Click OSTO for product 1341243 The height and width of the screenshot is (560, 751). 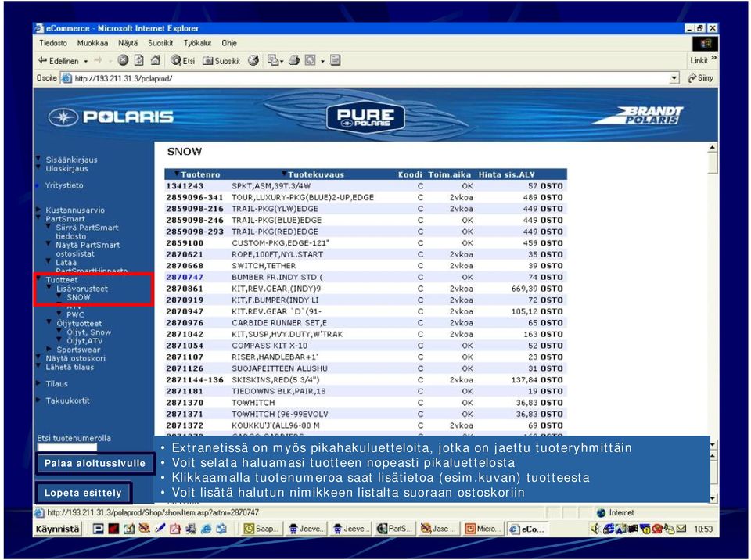pyautogui.click(x=552, y=186)
